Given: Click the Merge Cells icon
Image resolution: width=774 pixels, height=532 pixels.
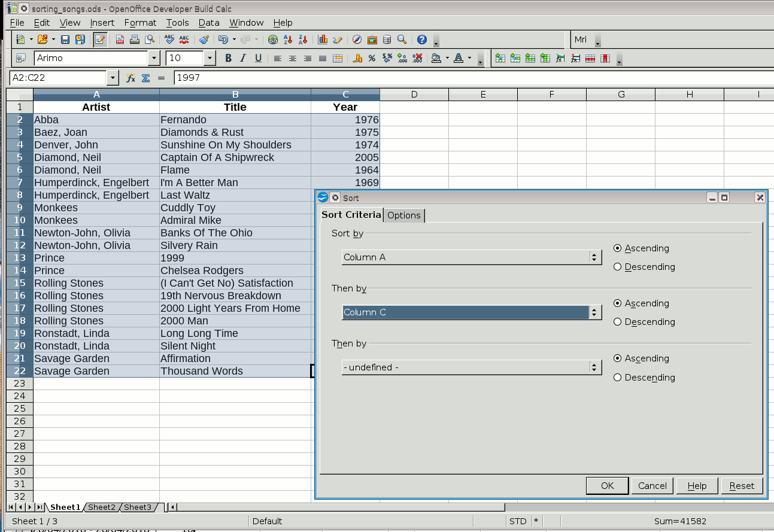Looking at the screenshot, I should (338, 58).
